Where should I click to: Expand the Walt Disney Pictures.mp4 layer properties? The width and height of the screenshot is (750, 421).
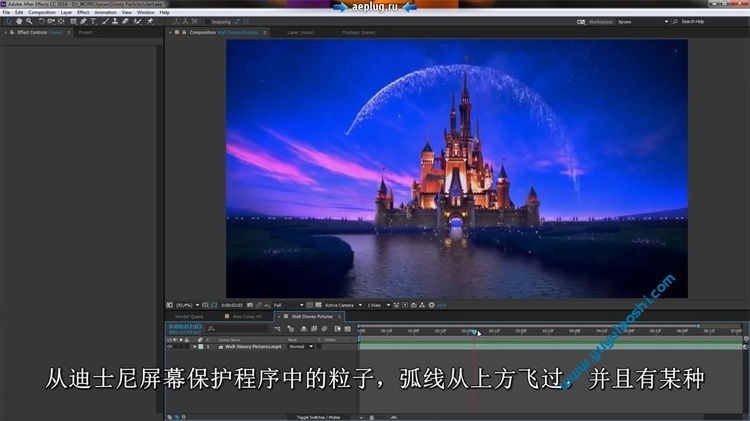195,346
